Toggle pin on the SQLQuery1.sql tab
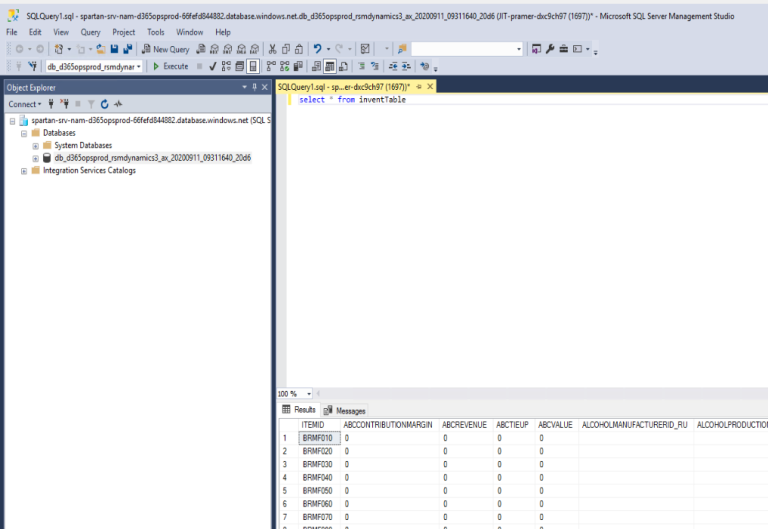768x529 pixels. pos(419,87)
